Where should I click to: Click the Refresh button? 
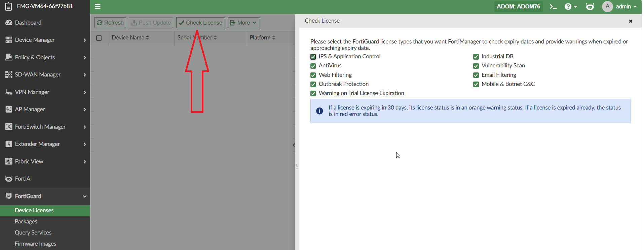110,23
